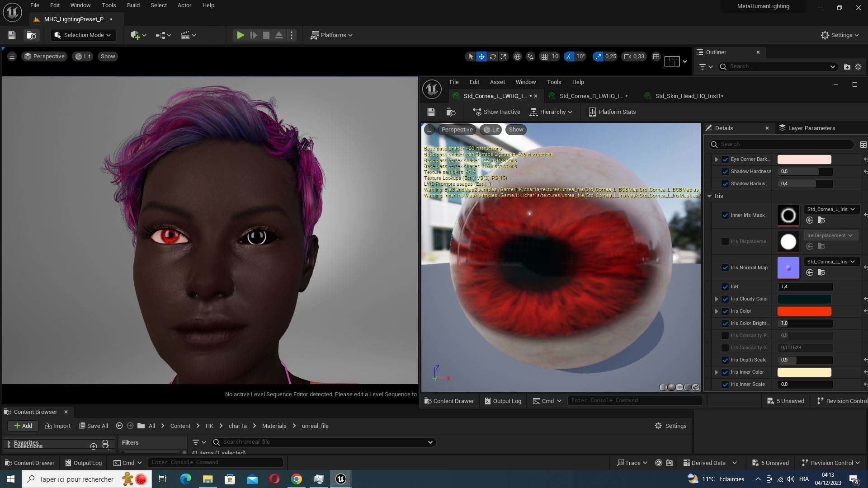
Task: Enable the Iris Displacement checkbox
Action: (725, 241)
